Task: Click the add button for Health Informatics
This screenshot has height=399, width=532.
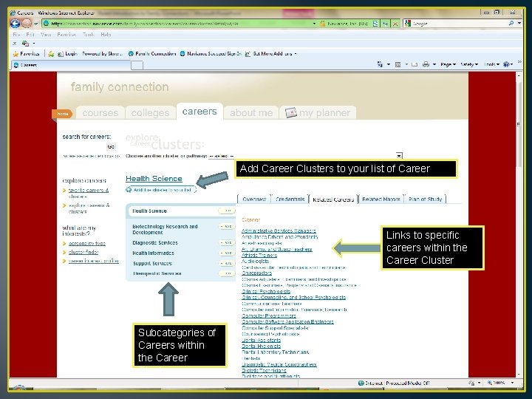Action: (226, 253)
